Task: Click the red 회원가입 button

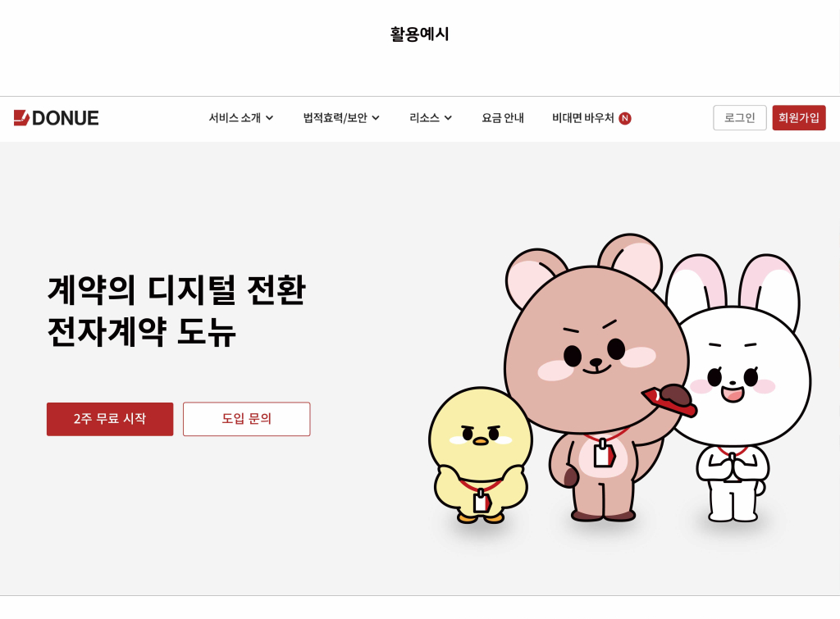Action: point(799,118)
